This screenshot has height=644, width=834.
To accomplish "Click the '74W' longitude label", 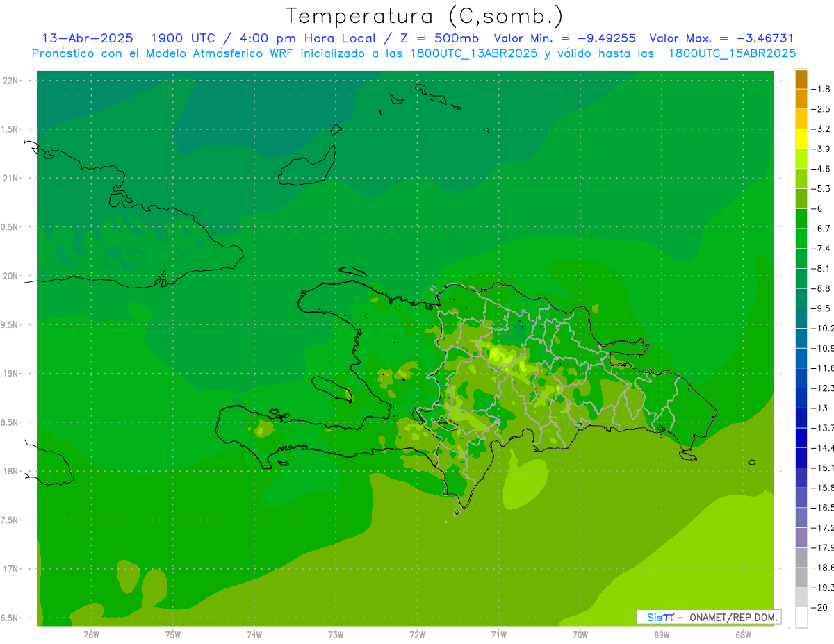I will tap(254, 635).
